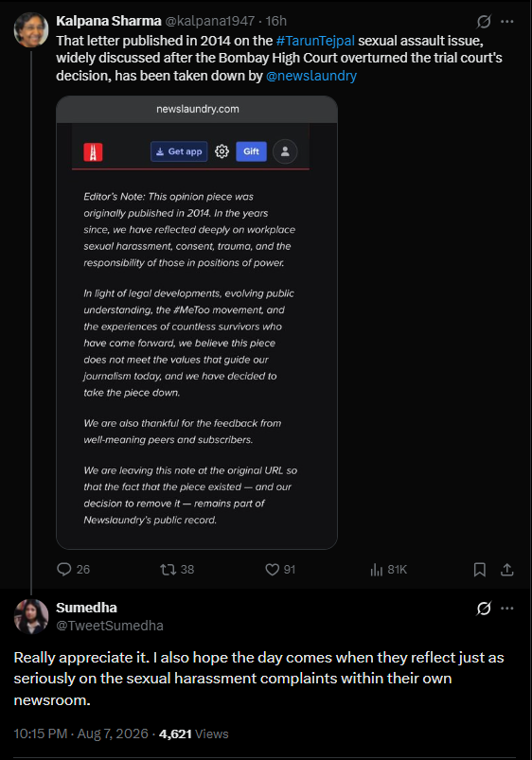Click the reply icon on Kalpana's tweet
The width and height of the screenshot is (532, 760).
(64, 569)
